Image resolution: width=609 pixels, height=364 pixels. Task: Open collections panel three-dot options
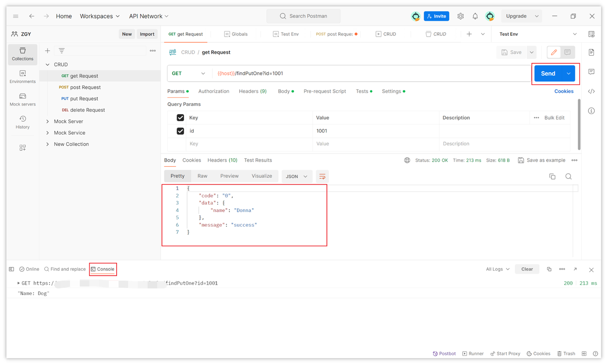[153, 51]
